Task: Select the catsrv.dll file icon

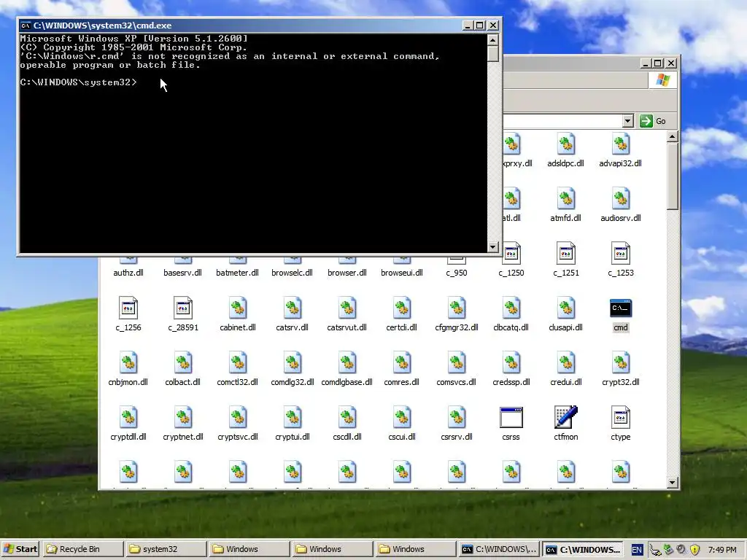Action: (292, 308)
